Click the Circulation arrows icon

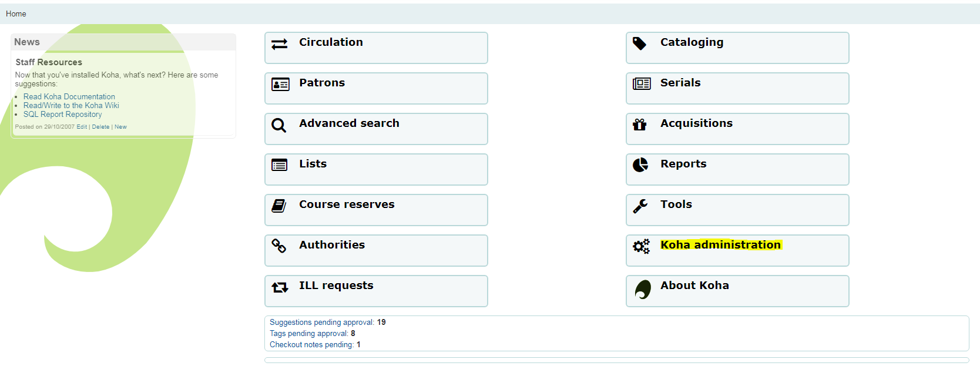coord(280,44)
